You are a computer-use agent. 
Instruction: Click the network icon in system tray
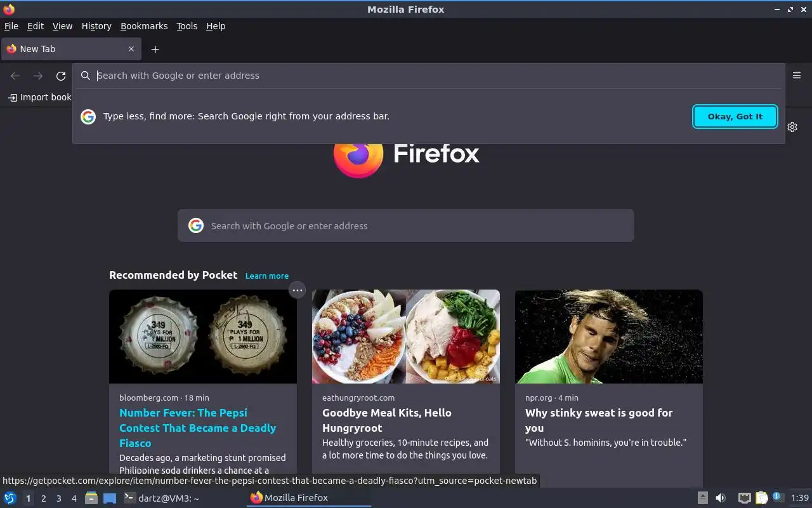744,498
